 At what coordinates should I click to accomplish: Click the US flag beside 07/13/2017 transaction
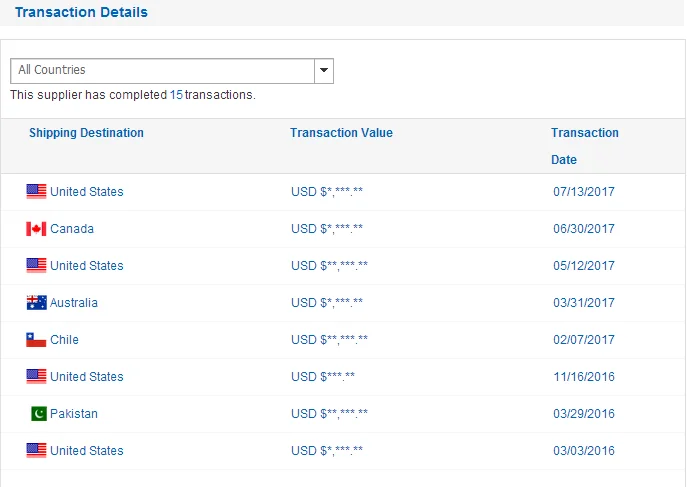click(36, 192)
